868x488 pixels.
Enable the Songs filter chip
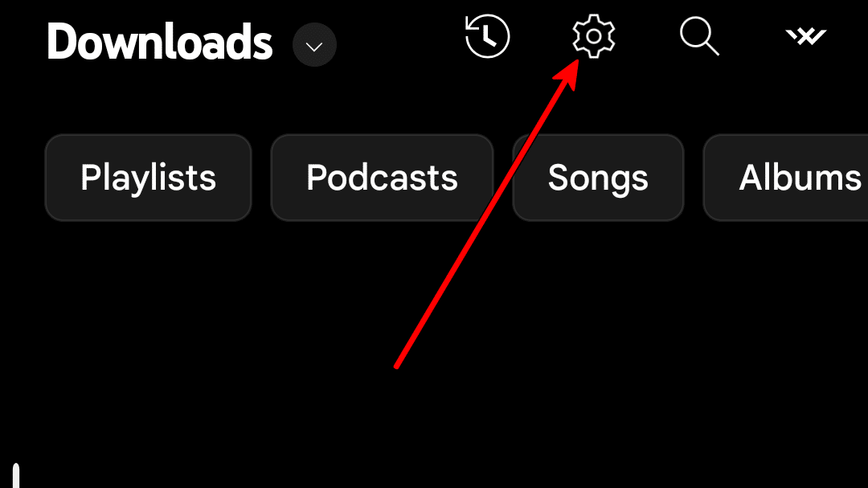[598, 178]
